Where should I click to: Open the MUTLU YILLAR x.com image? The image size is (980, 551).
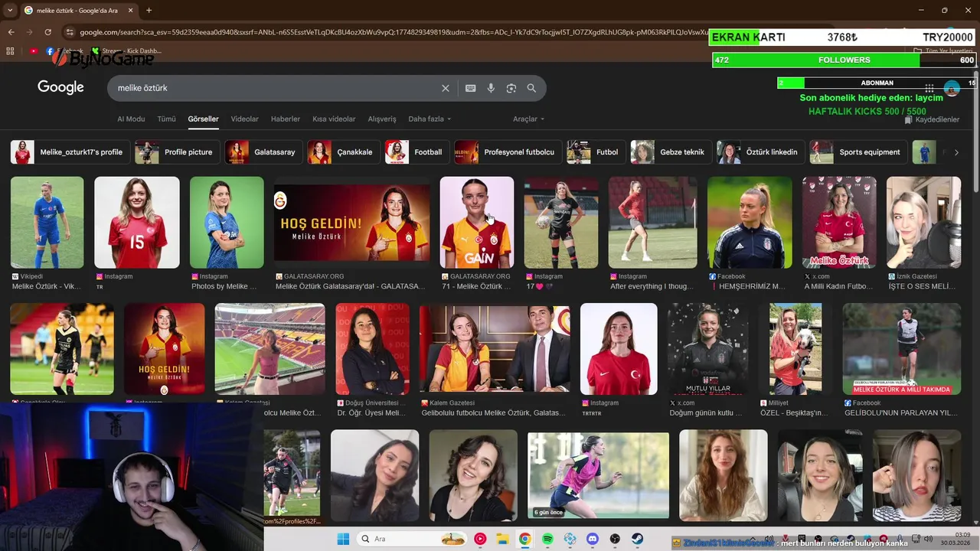[x=708, y=349]
